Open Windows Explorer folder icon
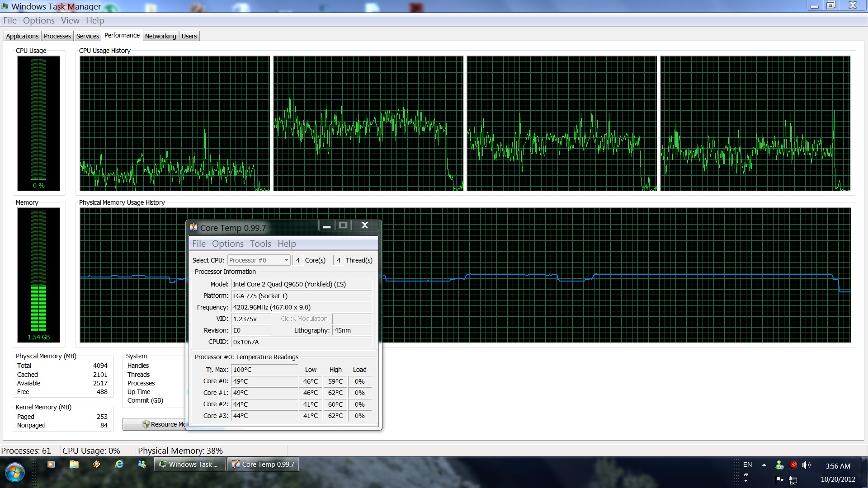This screenshot has height=488, width=868. coord(74,464)
